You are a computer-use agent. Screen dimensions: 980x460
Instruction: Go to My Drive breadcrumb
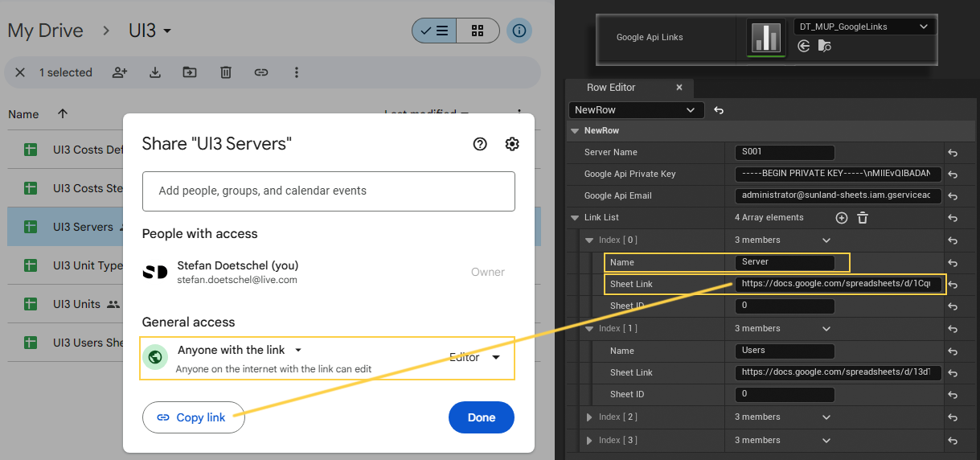tap(45, 31)
